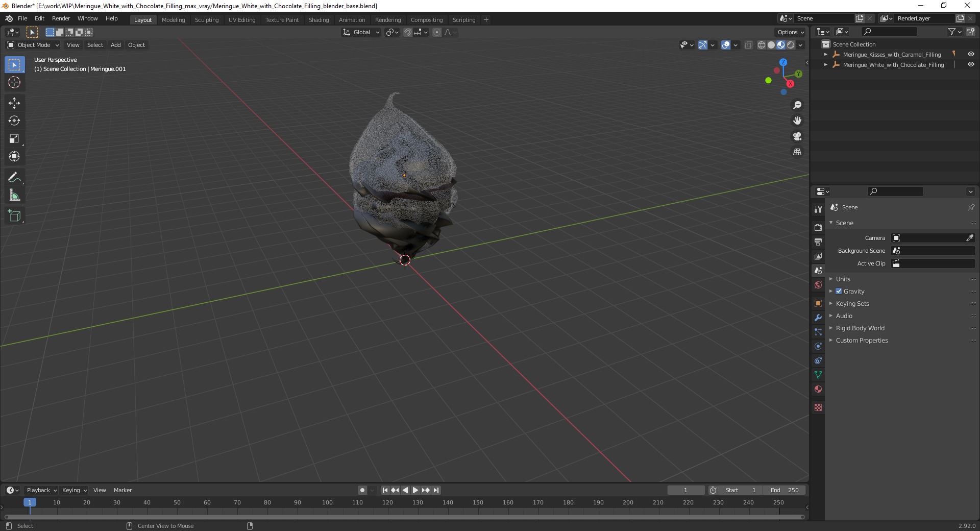The height and width of the screenshot is (531, 980).
Task: Open the Texture properties checker tab
Action: point(818,407)
